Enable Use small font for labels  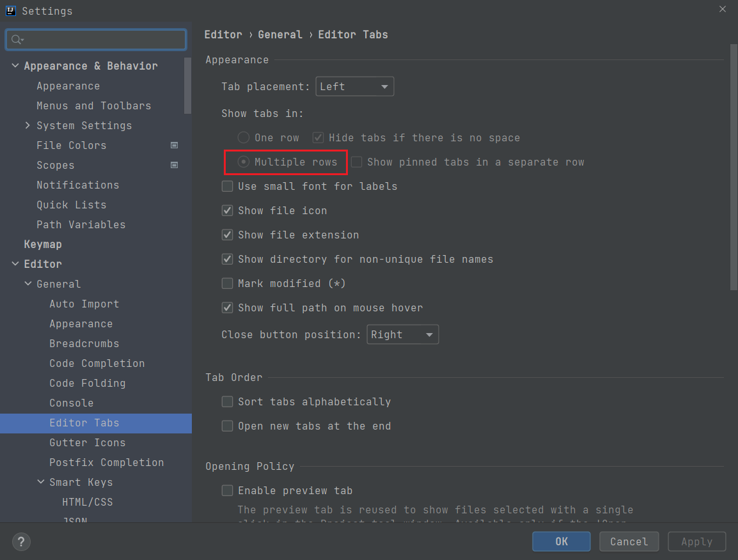(x=227, y=186)
